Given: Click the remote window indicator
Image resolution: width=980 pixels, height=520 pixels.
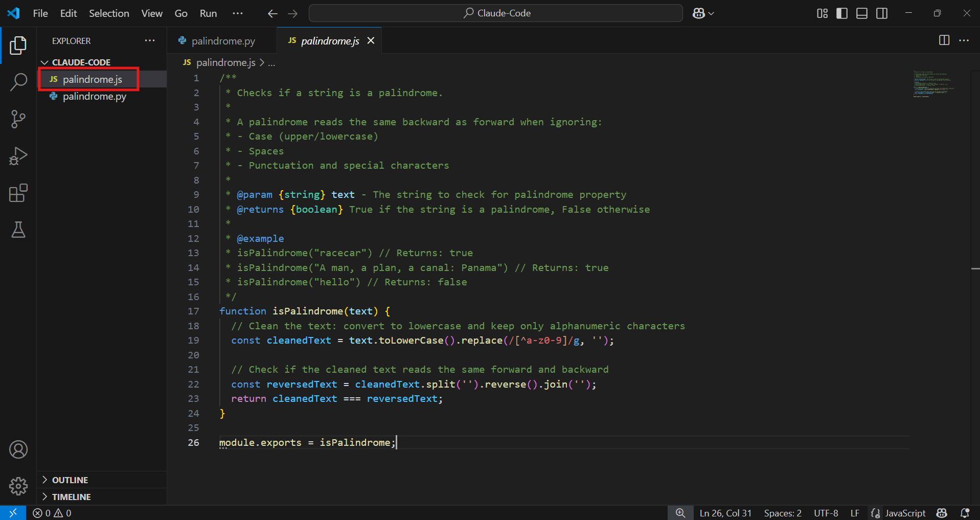Looking at the screenshot, I should click(13, 513).
